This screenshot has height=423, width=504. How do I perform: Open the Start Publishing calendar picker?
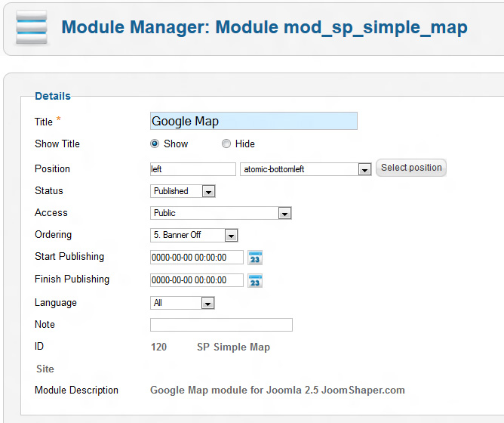[x=255, y=258]
